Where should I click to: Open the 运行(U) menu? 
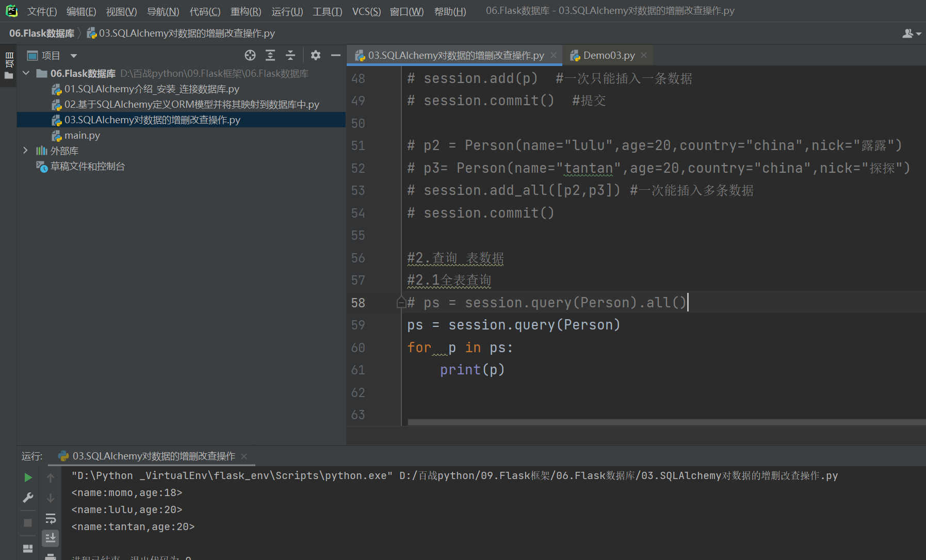(x=287, y=11)
